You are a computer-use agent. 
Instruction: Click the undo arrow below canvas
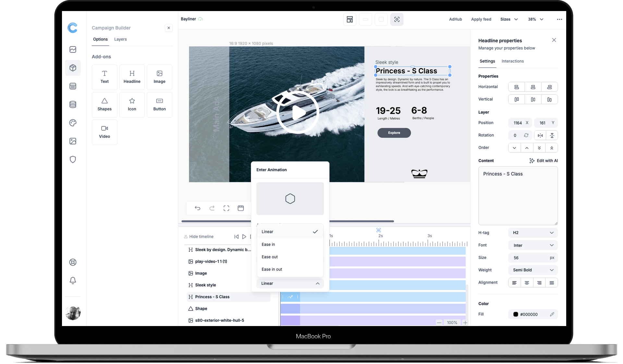coord(198,208)
